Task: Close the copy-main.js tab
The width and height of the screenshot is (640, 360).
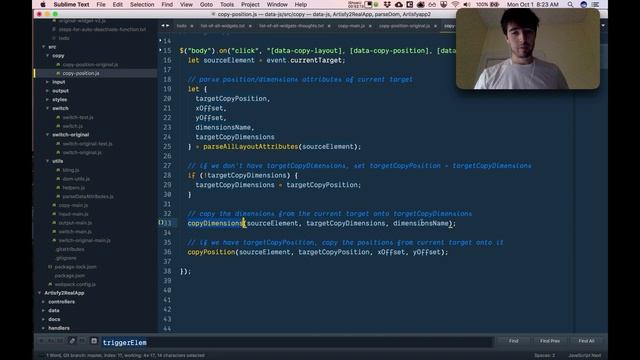Action: click(x=370, y=26)
